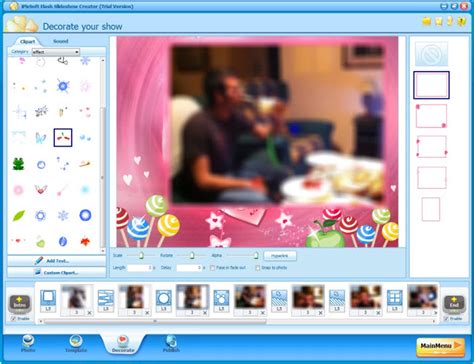474x364 pixels.
Task: Select the pink fuzzy circle clipart
Action: pyautogui.click(x=18, y=190)
